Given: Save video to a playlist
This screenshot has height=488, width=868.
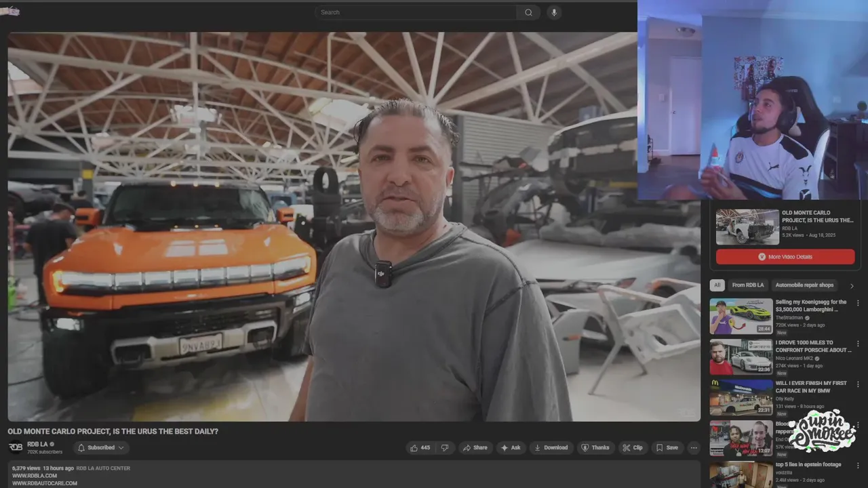Looking at the screenshot, I should 667,447.
